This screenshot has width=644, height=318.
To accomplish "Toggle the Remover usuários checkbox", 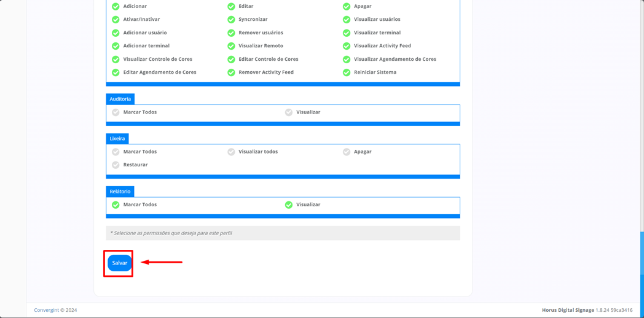I will click(231, 33).
